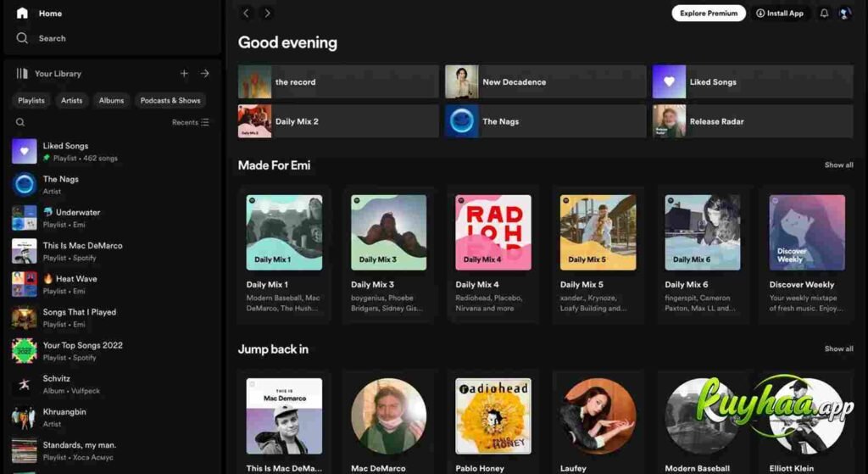The height and width of the screenshot is (474, 868).
Task: Navigate forward with right chevron
Action: tap(267, 14)
